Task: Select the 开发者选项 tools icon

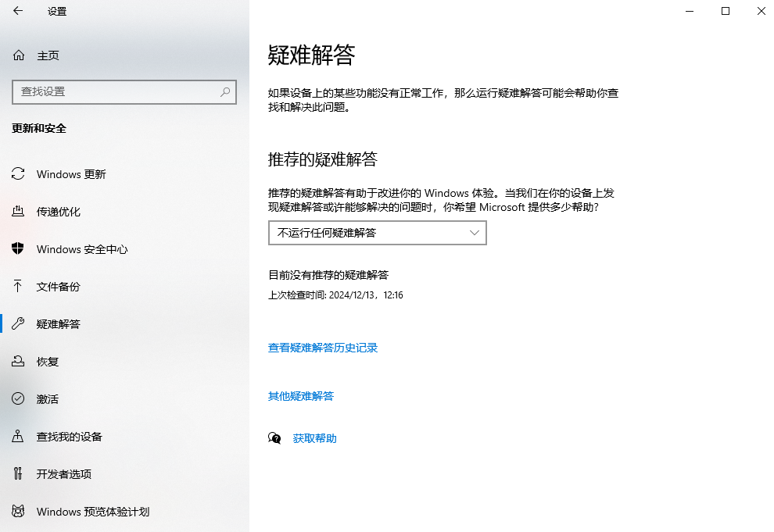Action: pyautogui.click(x=17, y=474)
